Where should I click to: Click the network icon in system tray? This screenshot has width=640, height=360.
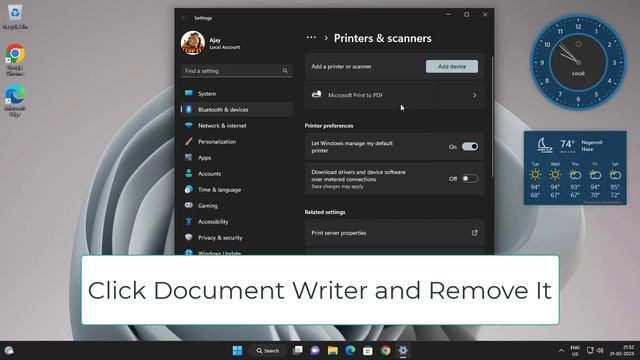tap(590, 350)
